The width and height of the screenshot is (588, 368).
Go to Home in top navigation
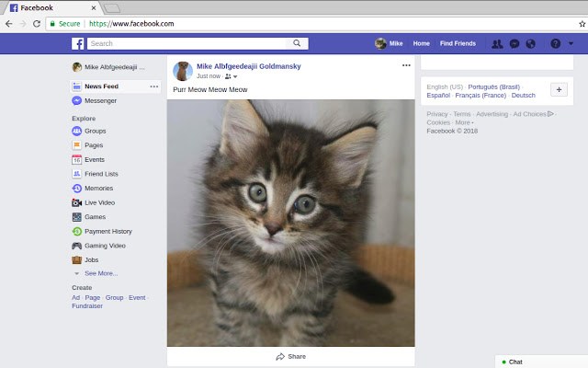(x=421, y=43)
